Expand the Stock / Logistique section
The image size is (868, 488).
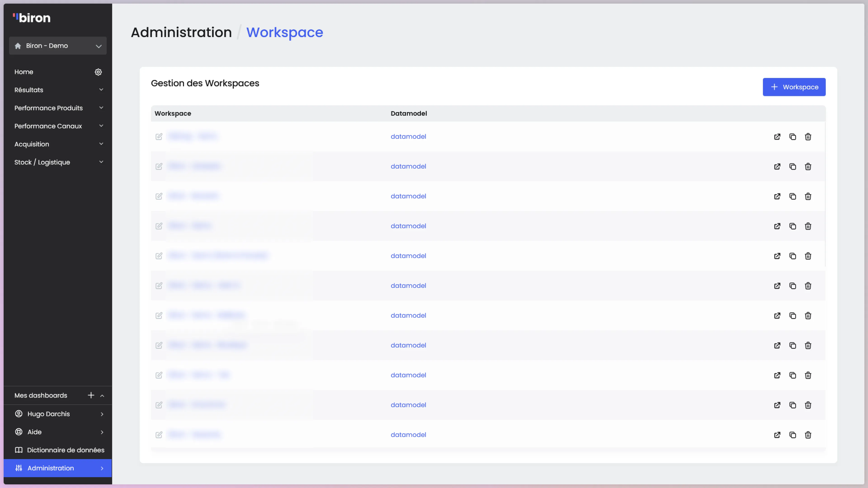coord(58,162)
